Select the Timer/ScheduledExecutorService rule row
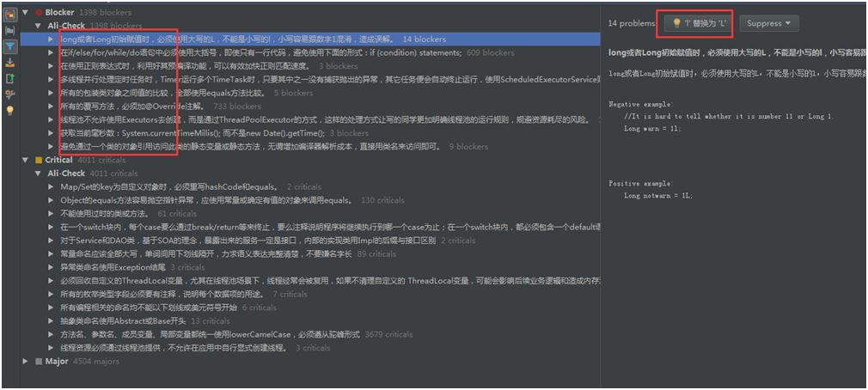This screenshot has height=390, width=868. tap(310, 80)
